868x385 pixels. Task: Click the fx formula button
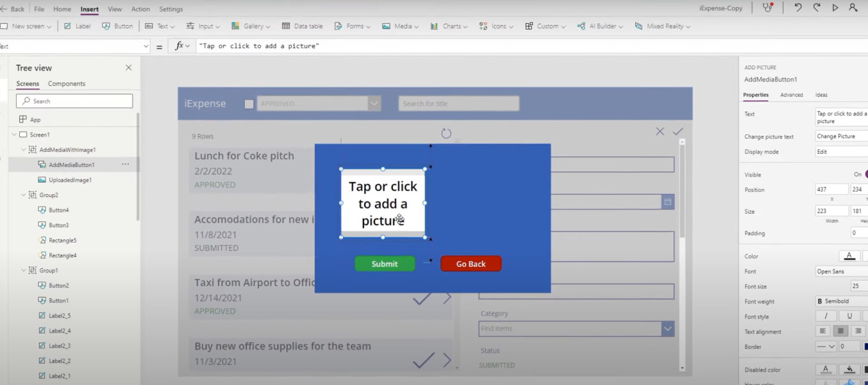(182, 46)
